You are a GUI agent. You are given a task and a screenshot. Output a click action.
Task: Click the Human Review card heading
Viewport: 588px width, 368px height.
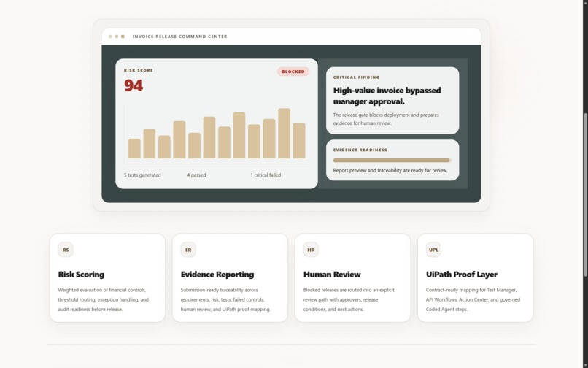(332, 275)
